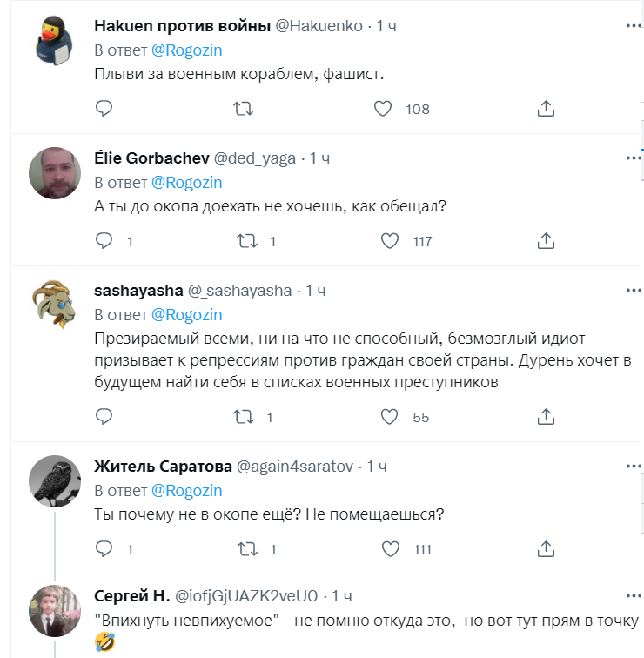
Task: Open Élie Gorbachev's profile name
Action: (151, 158)
